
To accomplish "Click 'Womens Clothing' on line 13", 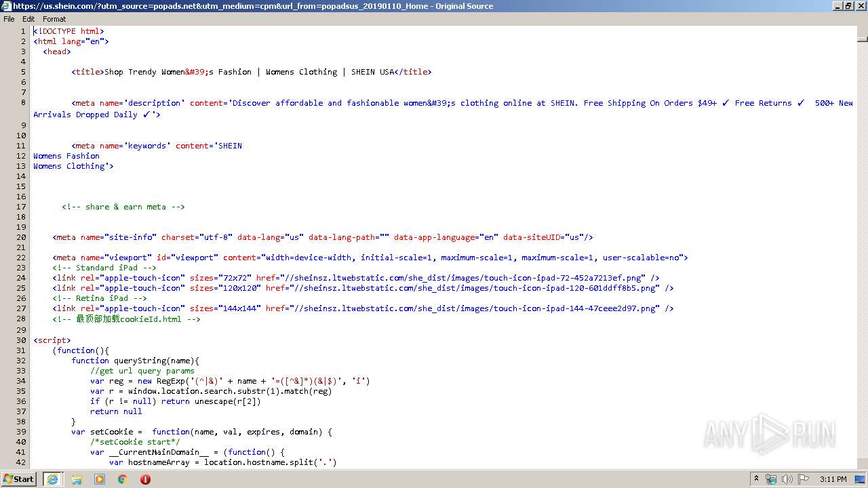I will tap(69, 166).
